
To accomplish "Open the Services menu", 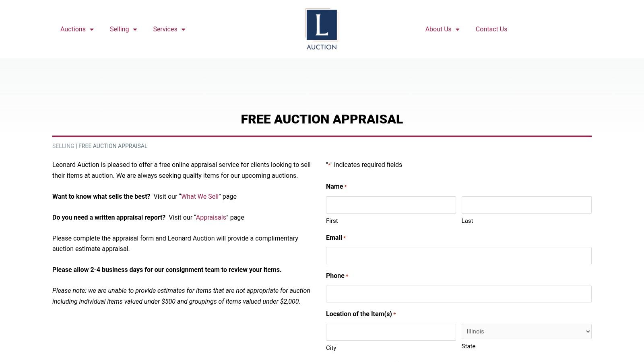I will point(165,29).
